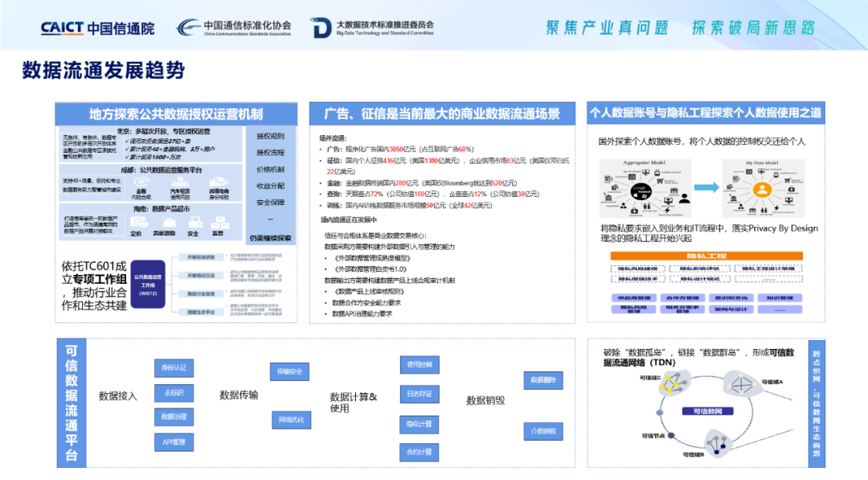This screenshot has height=480, width=868.
Task: Click the 传输安全 box
Action: click(x=289, y=371)
